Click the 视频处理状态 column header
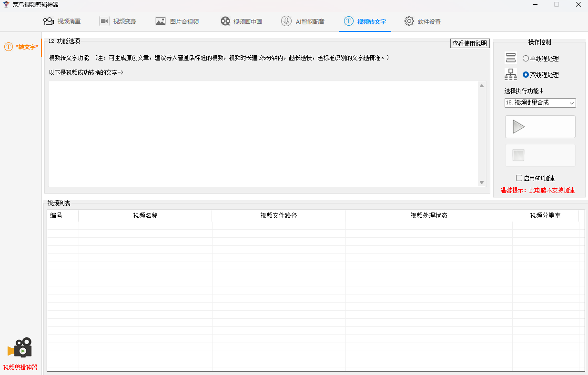588x375 pixels. [x=428, y=215]
